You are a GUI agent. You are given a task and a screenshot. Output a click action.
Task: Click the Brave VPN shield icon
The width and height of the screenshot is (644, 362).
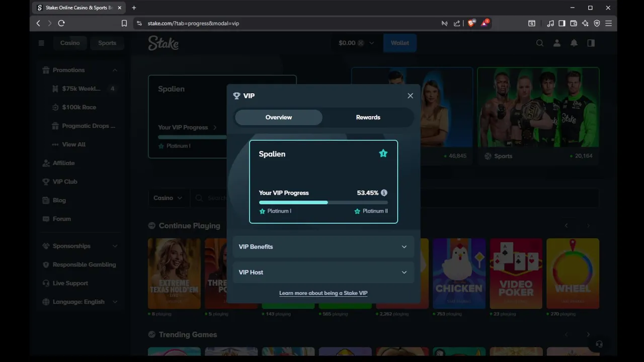597,23
